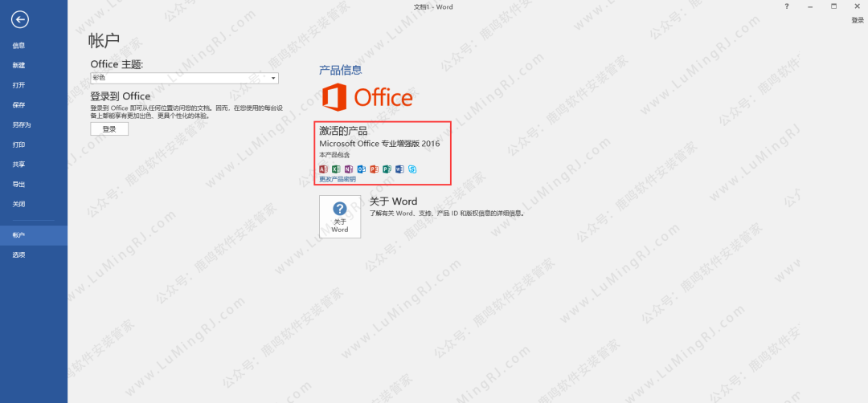Click the 产品信息 heading
This screenshot has width=868, height=403.
pyautogui.click(x=341, y=70)
